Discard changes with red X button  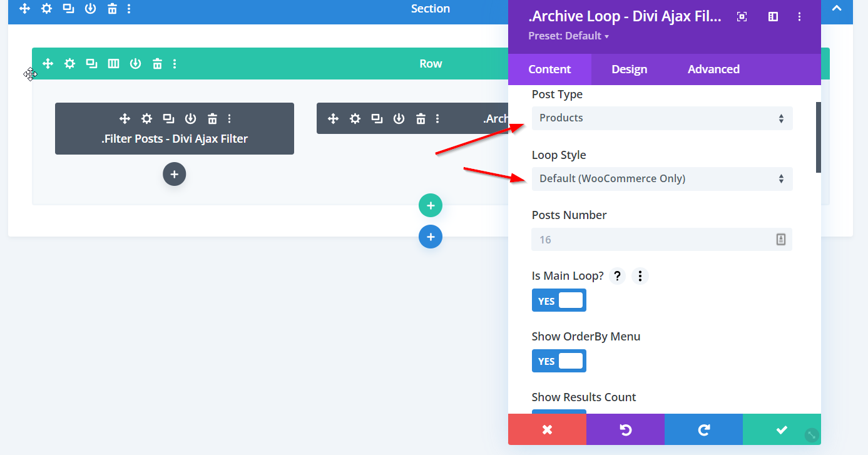(547, 429)
